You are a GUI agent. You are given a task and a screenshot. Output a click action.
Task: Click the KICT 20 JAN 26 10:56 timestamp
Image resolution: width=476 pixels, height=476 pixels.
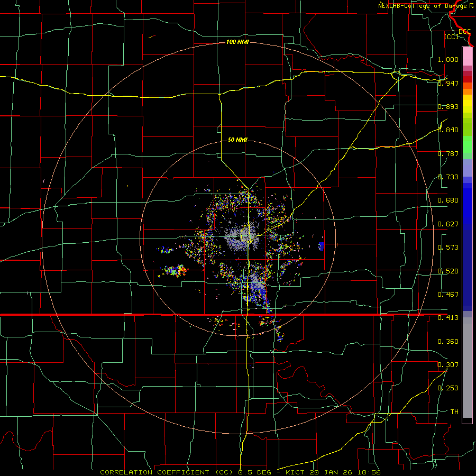(333, 472)
